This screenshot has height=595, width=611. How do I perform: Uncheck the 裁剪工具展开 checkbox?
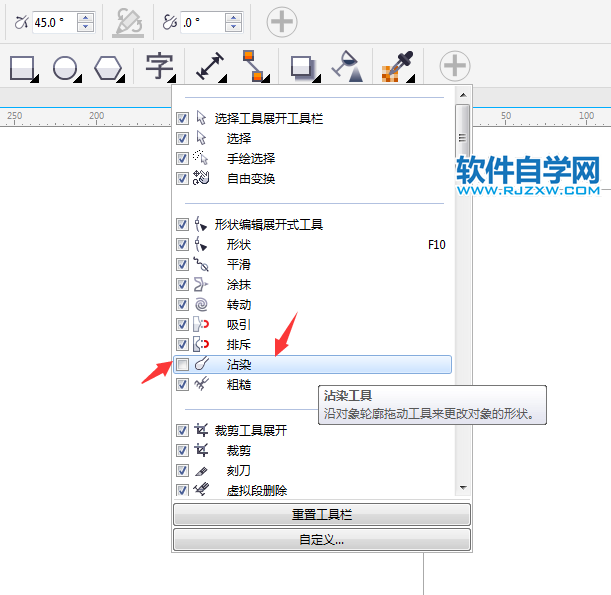click(182, 431)
